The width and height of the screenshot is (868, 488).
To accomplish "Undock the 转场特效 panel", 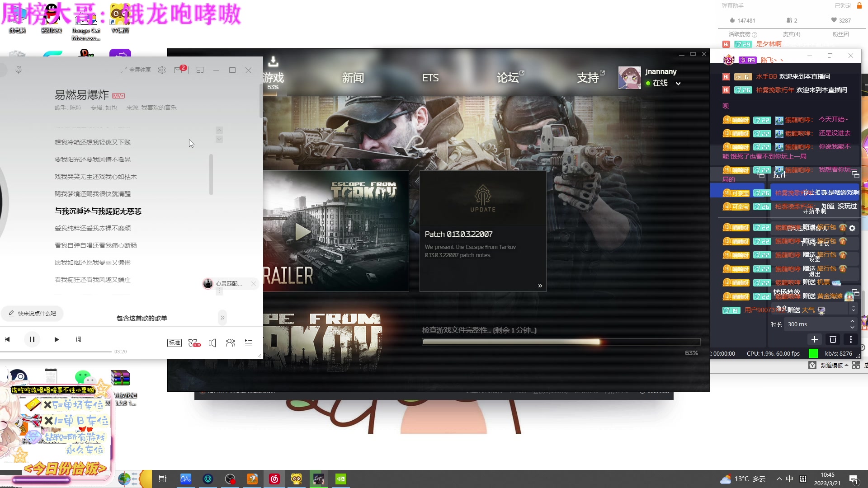I will [x=855, y=292].
